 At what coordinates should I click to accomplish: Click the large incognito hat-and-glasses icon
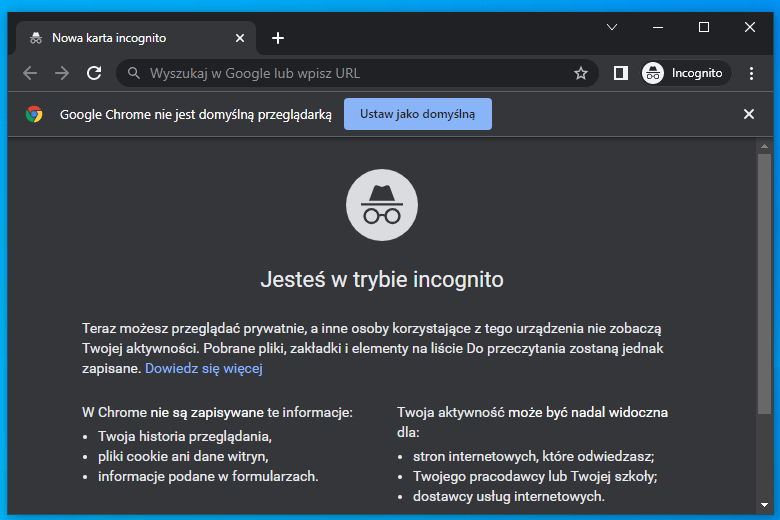point(382,205)
